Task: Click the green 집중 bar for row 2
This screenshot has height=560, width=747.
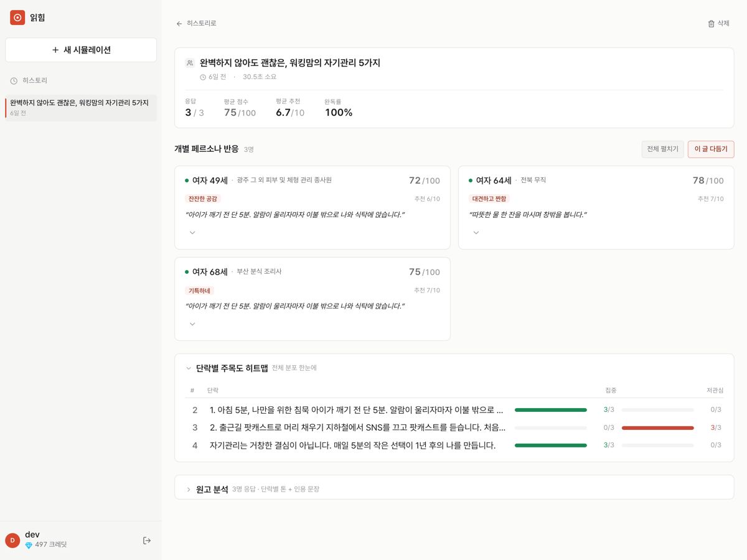Action: coord(551,410)
